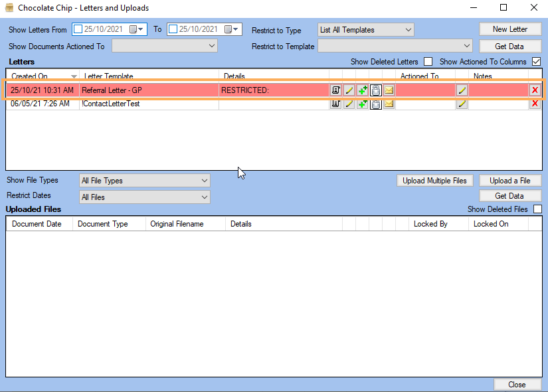Untick Show Actioned To Columns
Viewport: 548px width, 392px height.
pos(537,62)
